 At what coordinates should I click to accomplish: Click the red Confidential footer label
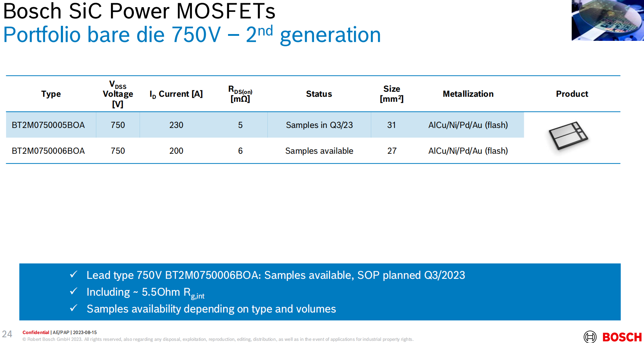(36, 333)
